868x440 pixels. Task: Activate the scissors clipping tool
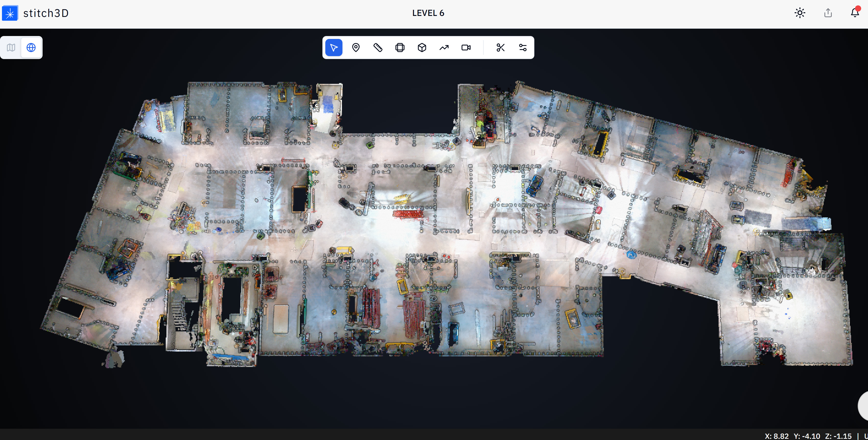[500, 48]
